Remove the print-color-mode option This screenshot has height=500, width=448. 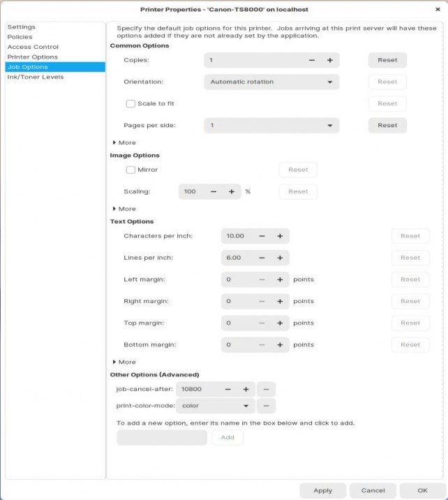pos(266,406)
